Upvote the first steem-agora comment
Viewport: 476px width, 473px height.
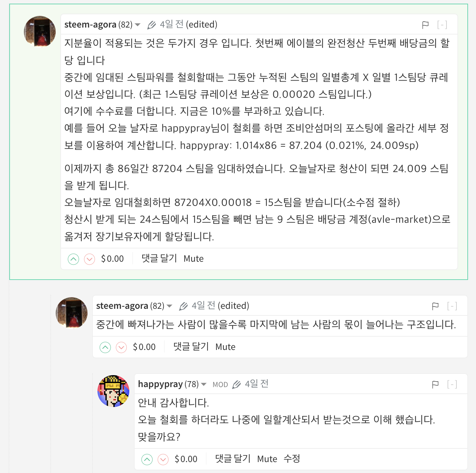pyautogui.click(x=73, y=259)
